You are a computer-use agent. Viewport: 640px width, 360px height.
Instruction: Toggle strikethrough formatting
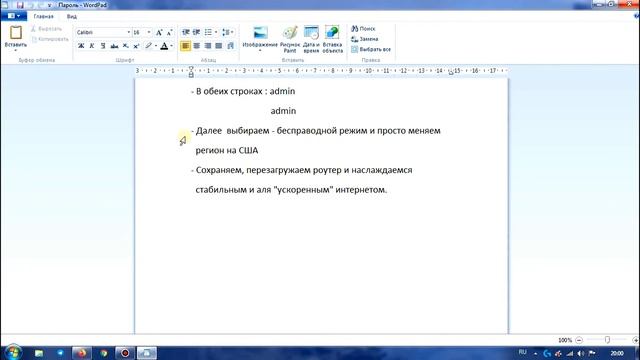pos(114,46)
